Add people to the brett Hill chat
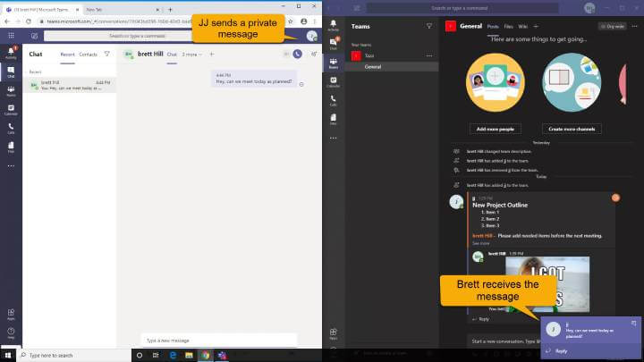 click(x=314, y=54)
